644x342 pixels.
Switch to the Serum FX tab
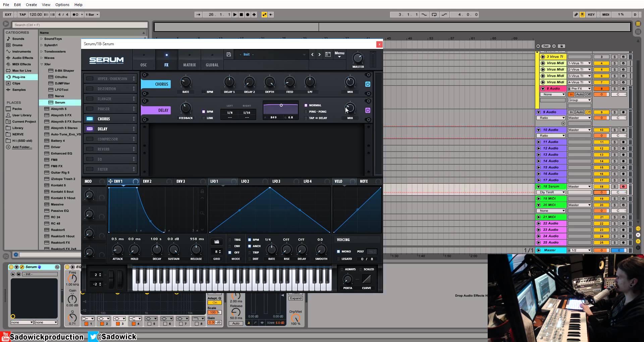pos(166,60)
